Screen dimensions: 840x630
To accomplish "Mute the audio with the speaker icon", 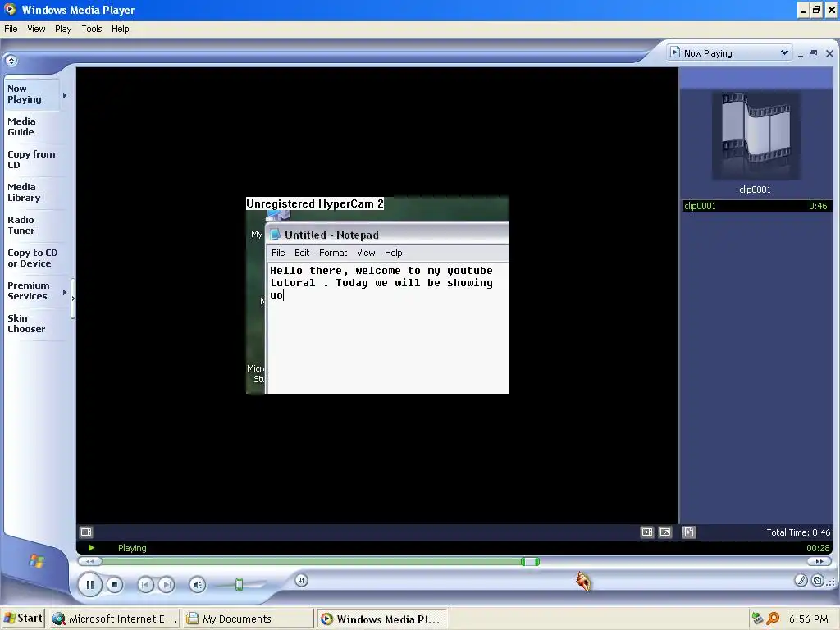I will [197, 584].
